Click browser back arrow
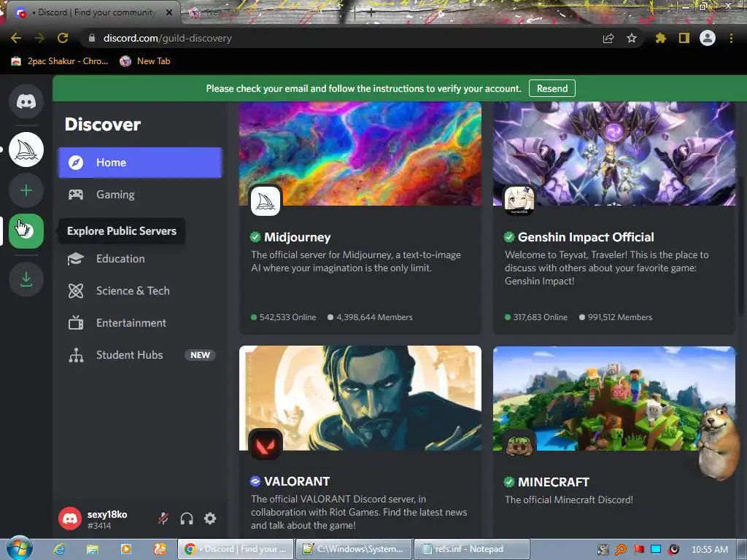The width and height of the screenshot is (747, 560). click(16, 38)
